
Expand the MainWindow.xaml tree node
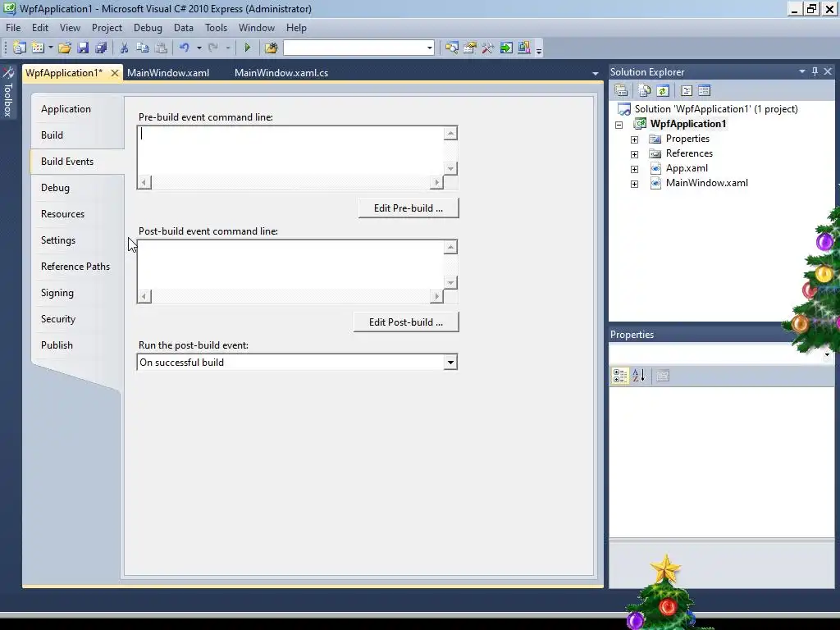click(x=634, y=184)
